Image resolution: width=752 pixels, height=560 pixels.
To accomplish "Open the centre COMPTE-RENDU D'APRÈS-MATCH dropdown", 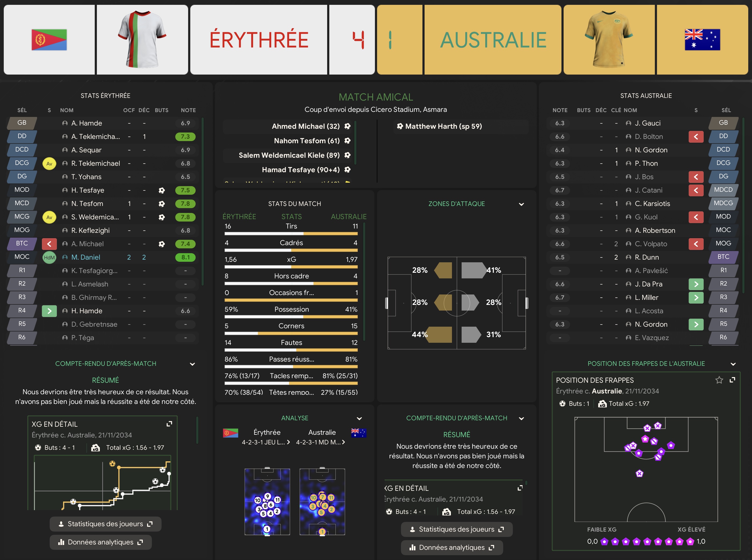I will click(521, 419).
